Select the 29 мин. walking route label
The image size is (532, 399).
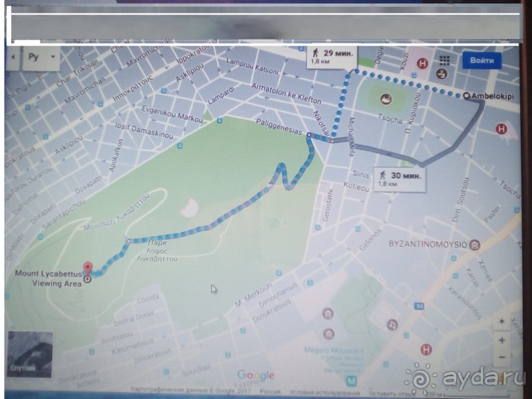332,55
